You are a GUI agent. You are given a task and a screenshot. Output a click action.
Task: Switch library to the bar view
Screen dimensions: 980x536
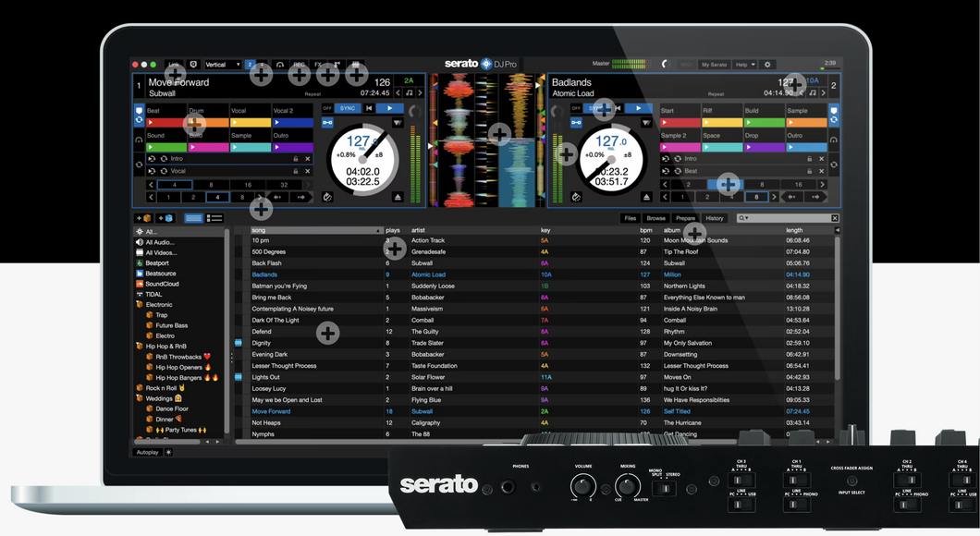(194, 218)
